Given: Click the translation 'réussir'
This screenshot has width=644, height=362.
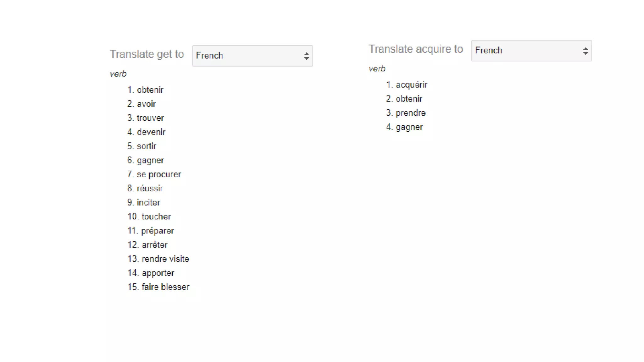Looking at the screenshot, I should [150, 189].
